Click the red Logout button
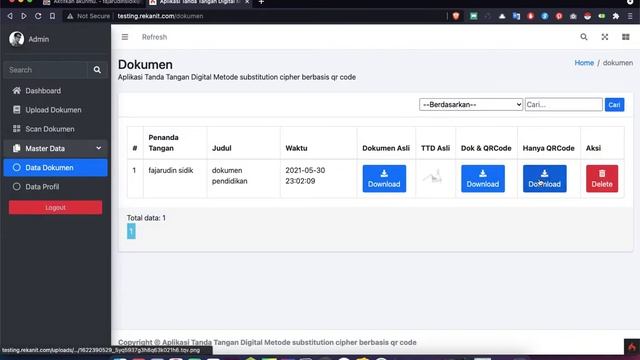This screenshot has height=360, width=640. point(56,207)
